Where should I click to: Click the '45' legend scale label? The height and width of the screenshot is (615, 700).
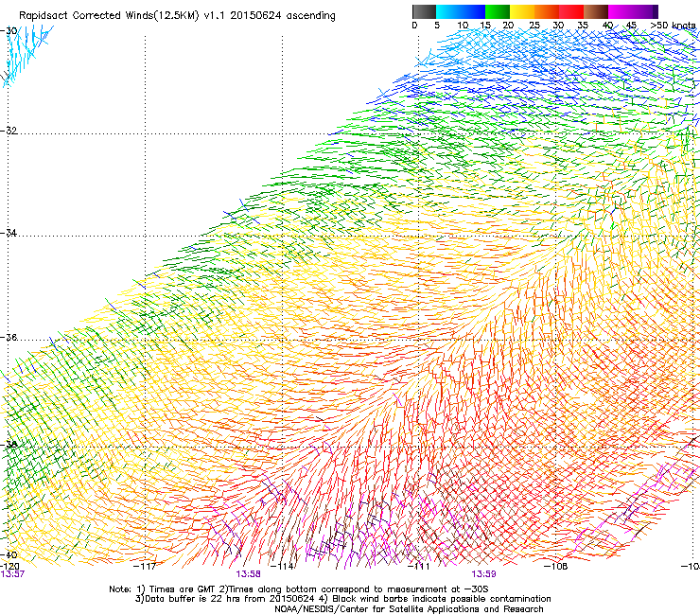[x=631, y=26]
